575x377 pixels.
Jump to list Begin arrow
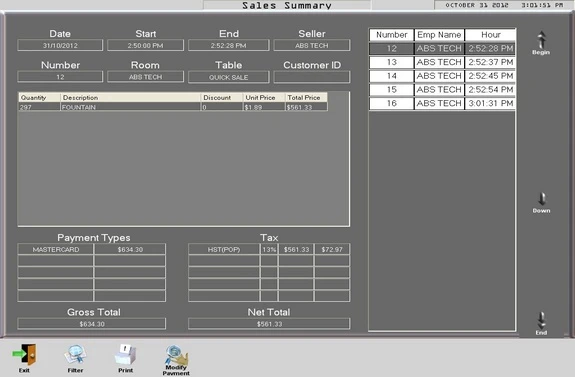point(541,40)
